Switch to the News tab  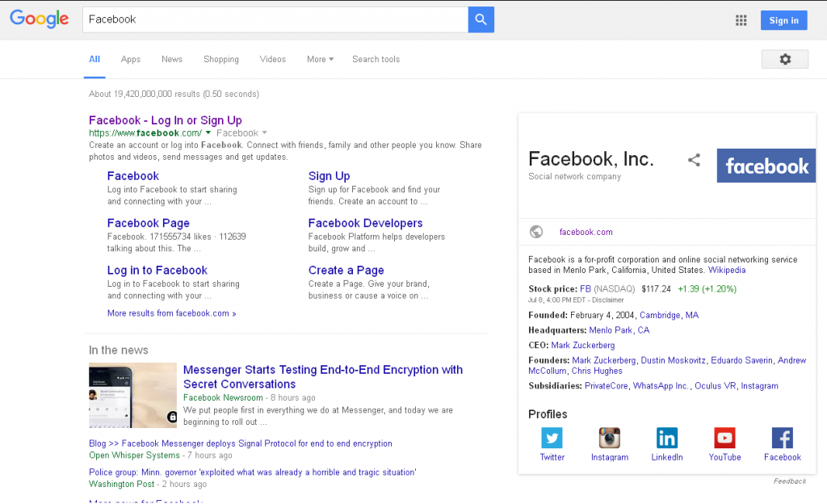(172, 59)
